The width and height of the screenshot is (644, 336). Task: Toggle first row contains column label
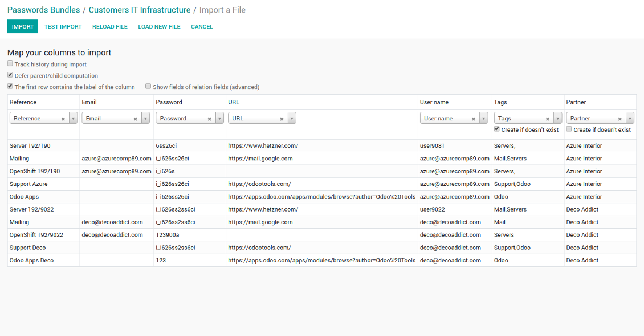pos(10,86)
